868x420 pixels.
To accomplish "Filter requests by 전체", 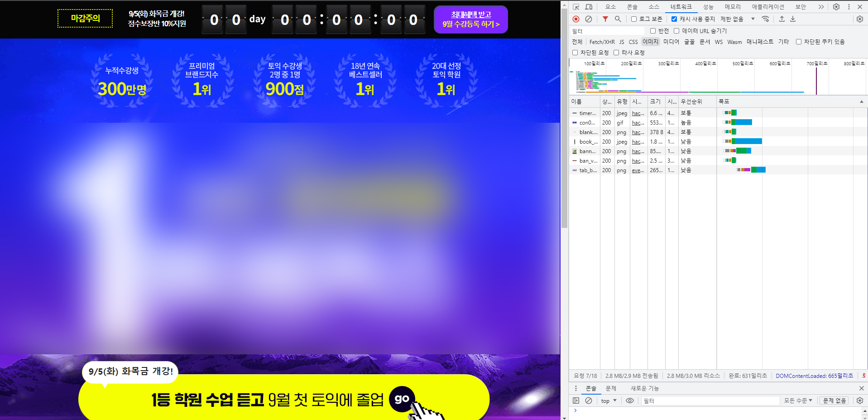I will tap(577, 42).
